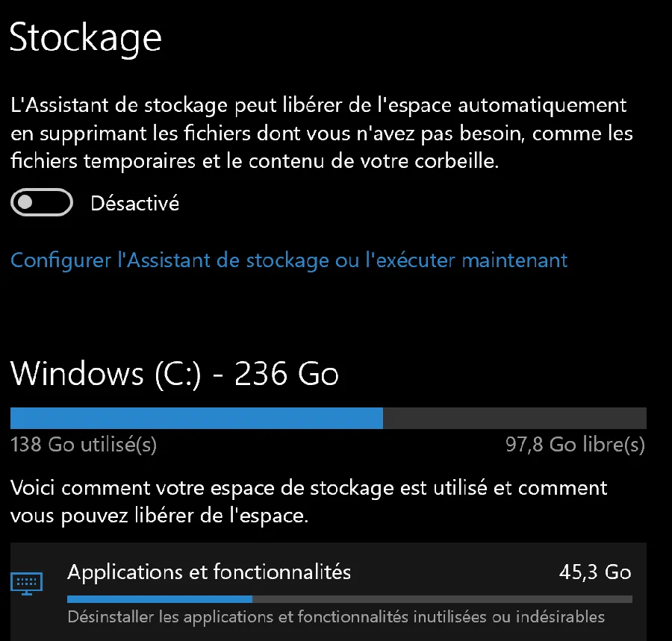Click the blue used portion of C: bar
This screenshot has height=641, width=672.
coord(196,418)
